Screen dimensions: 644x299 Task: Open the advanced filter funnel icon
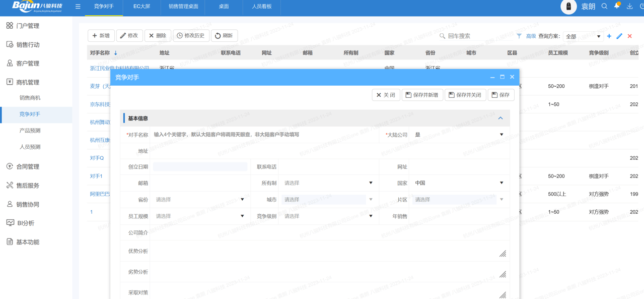pyautogui.click(x=518, y=36)
